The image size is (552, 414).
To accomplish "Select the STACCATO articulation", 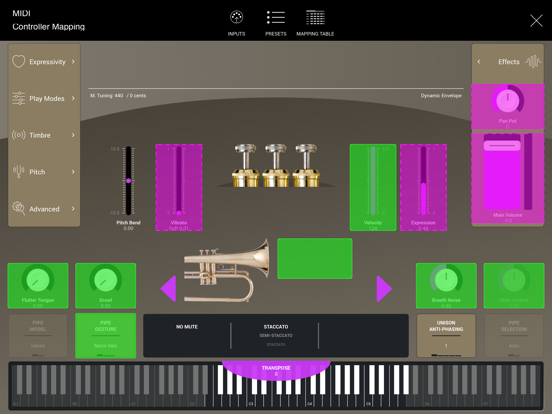I will point(276,327).
